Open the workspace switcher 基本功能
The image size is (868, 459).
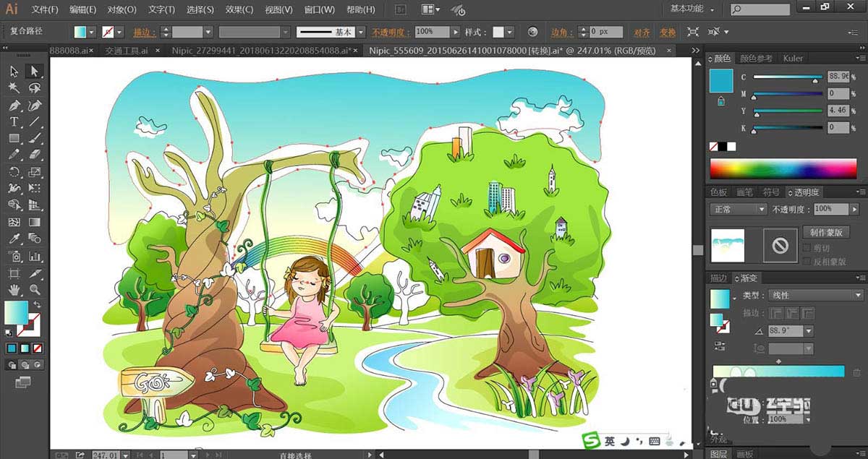click(692, 9)
